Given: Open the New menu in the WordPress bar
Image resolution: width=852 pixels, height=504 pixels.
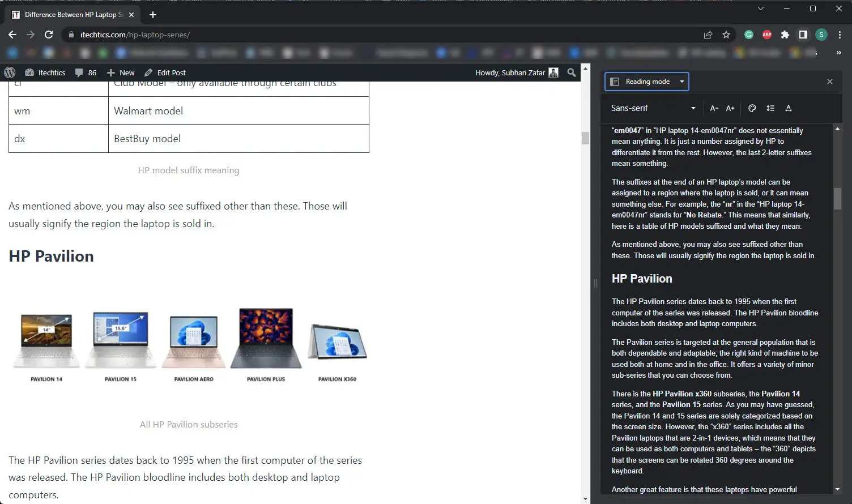Looking at the screenshot, I should pyautogui.click(x=121, y=72).
